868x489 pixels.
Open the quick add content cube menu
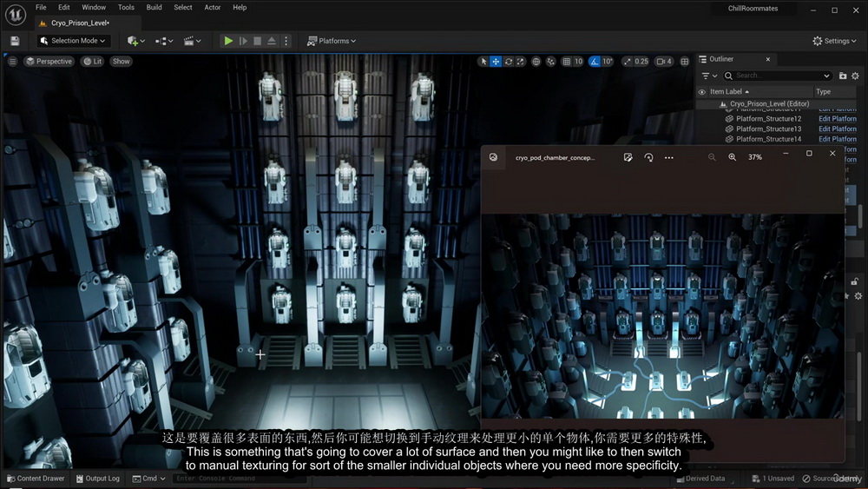point(135,41)
